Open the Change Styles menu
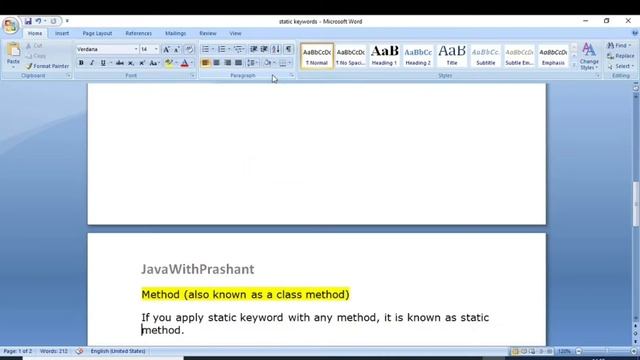The width and height of the screenshot is (640, 360). point(589,56)
